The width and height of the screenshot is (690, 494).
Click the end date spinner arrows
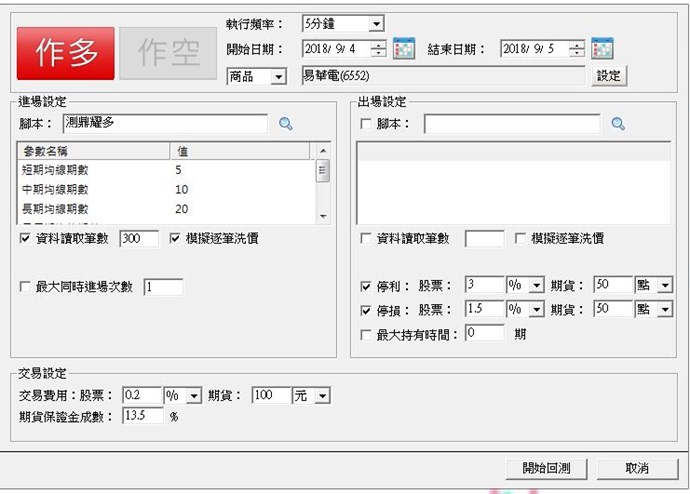pos(577,49)
